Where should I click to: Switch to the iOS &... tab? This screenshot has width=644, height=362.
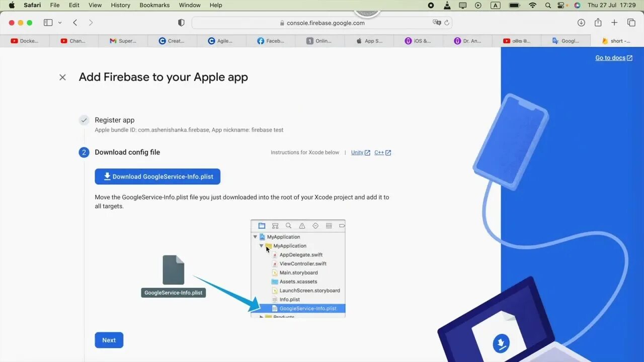point(418,41)
